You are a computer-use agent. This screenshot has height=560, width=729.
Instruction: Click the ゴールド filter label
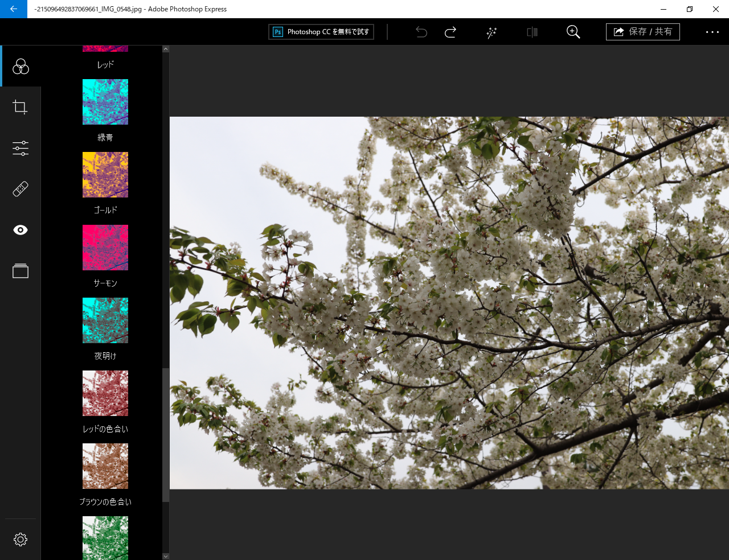(105, 211)
